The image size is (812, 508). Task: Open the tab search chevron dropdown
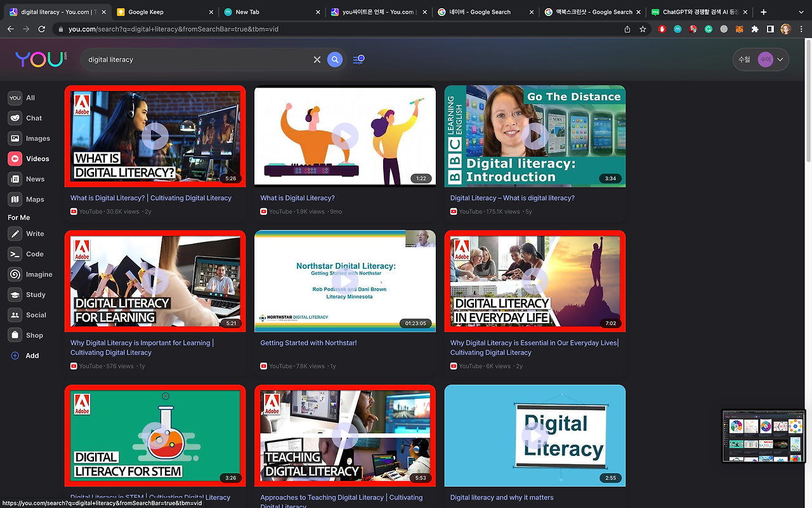[x=800, y=12]
